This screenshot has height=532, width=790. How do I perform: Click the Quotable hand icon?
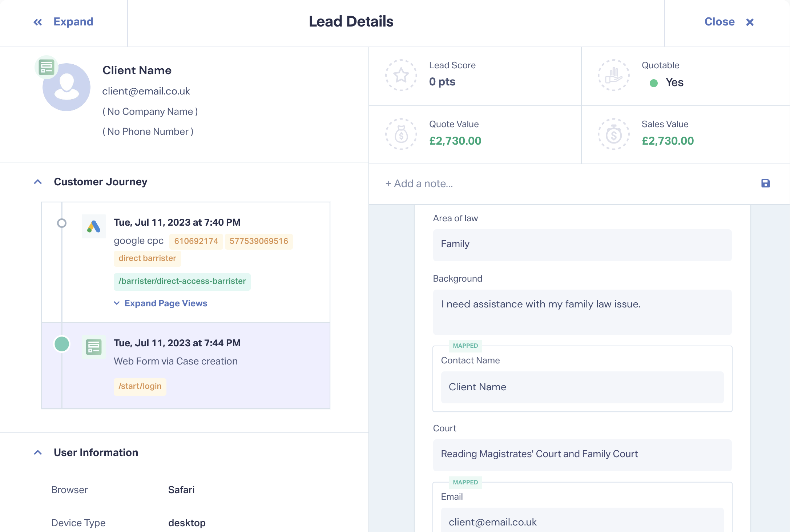pos(613,75)
